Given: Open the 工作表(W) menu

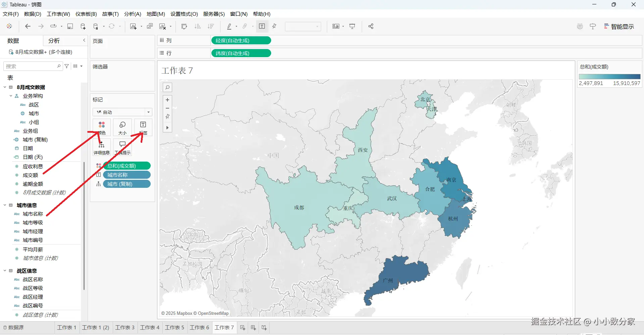Looking at the screenshot, I should pos(58,14).
